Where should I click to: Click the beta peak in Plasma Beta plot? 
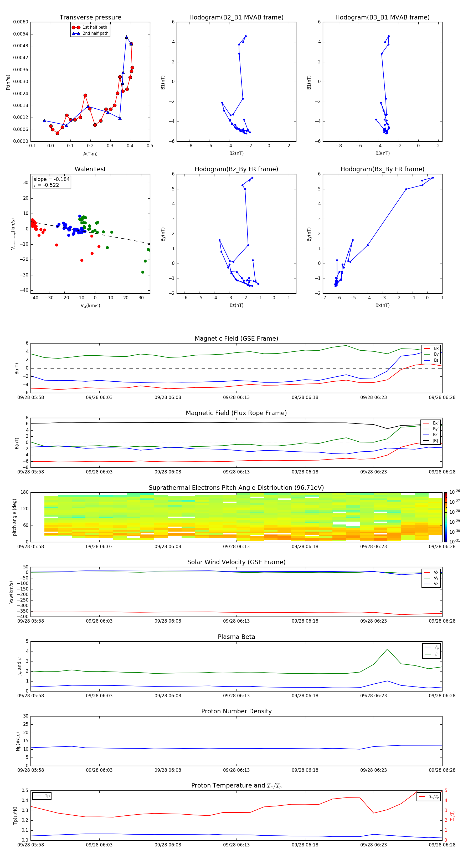click(387, 649)
